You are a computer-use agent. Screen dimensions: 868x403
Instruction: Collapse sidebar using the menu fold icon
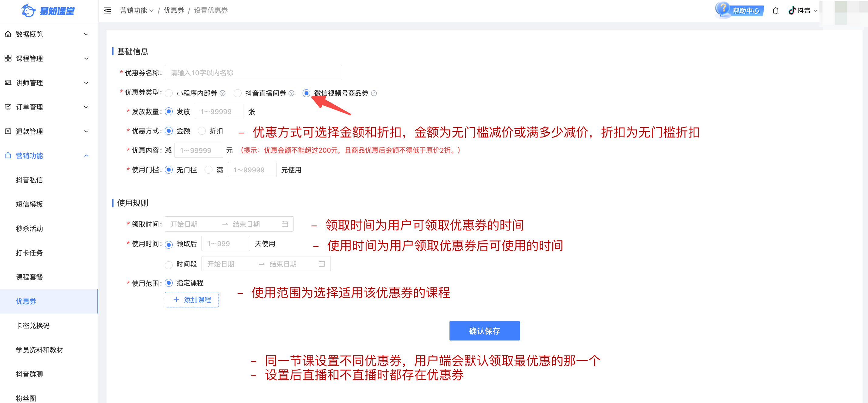[x=107, y=11]
